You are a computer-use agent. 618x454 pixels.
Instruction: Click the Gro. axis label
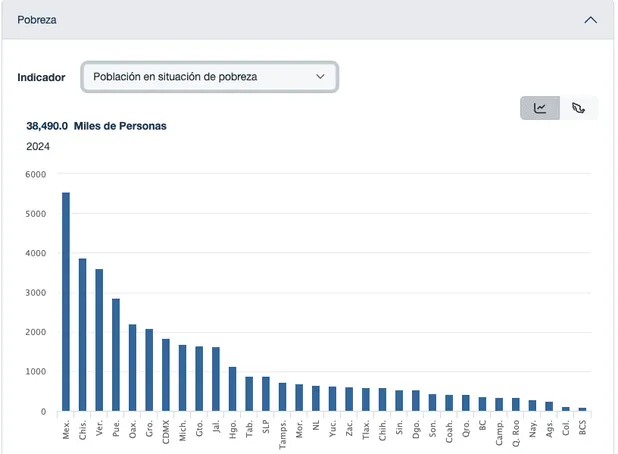149,429
